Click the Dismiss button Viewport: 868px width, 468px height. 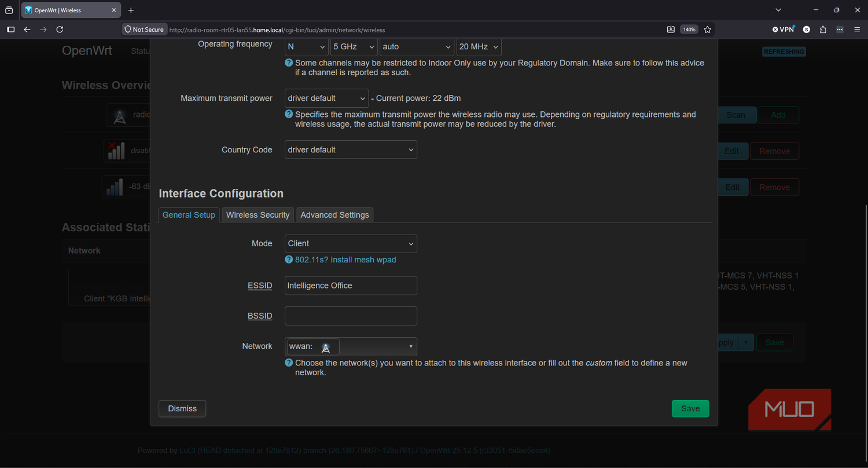pos(182,408)
